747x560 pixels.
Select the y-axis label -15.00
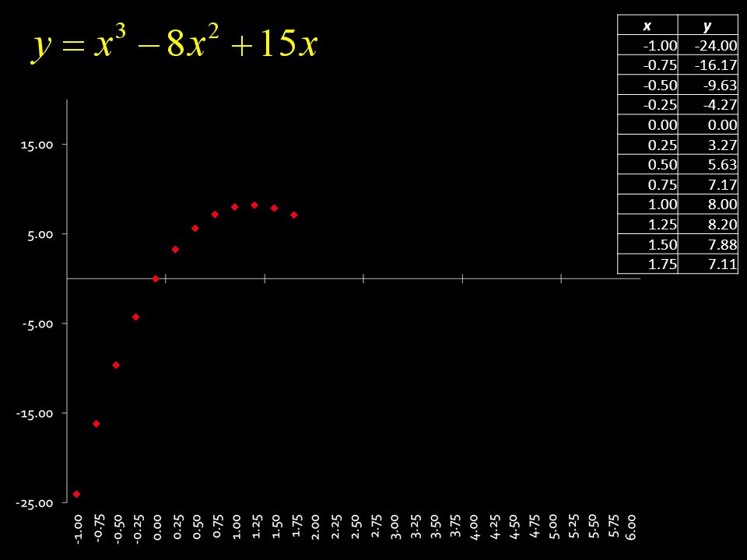tap(35, 413)
